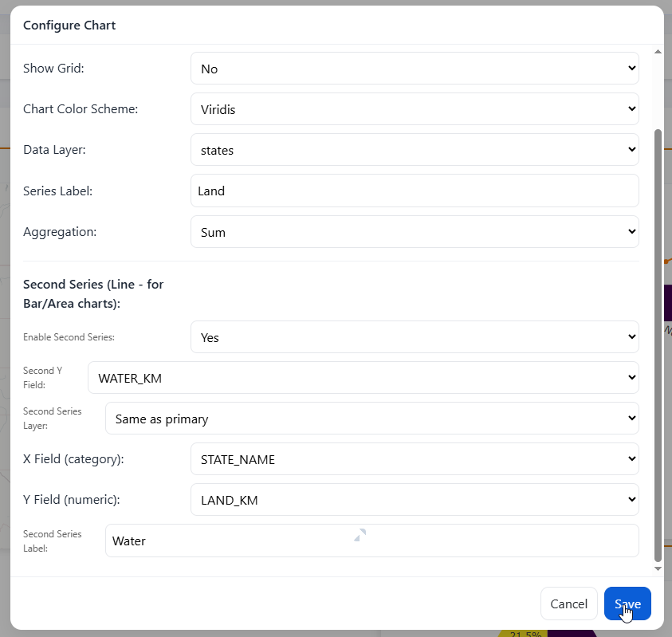Click the scroll down arrow of dialog
Screen dimensions: 672x637
click(658, 568)
